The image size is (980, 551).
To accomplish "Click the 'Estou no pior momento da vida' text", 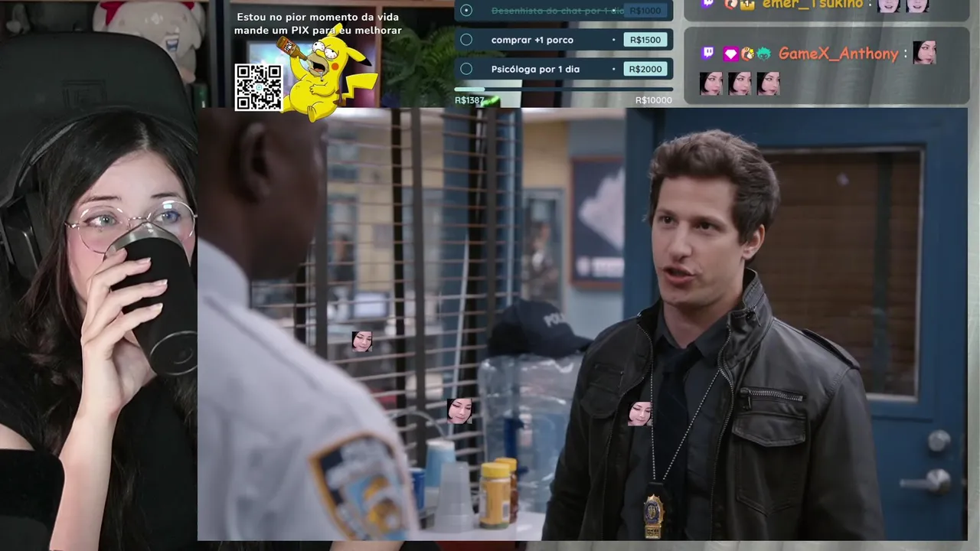I will 318,17.
